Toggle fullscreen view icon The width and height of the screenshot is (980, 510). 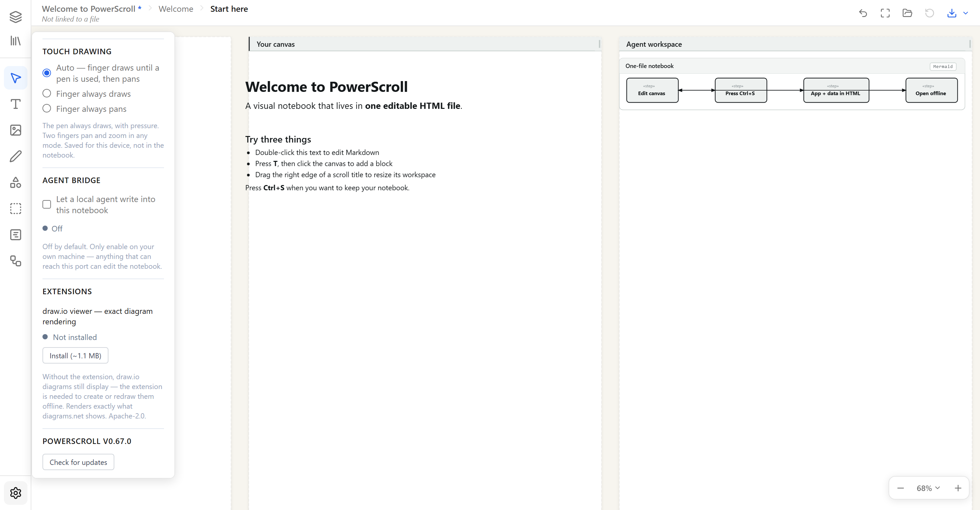coord(885,13)
